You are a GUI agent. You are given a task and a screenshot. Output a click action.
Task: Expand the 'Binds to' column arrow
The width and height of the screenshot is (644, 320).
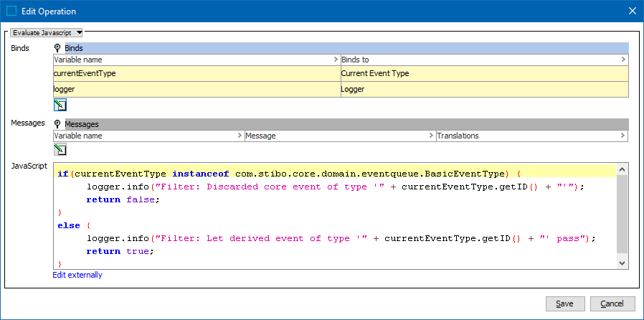[623, 60]
